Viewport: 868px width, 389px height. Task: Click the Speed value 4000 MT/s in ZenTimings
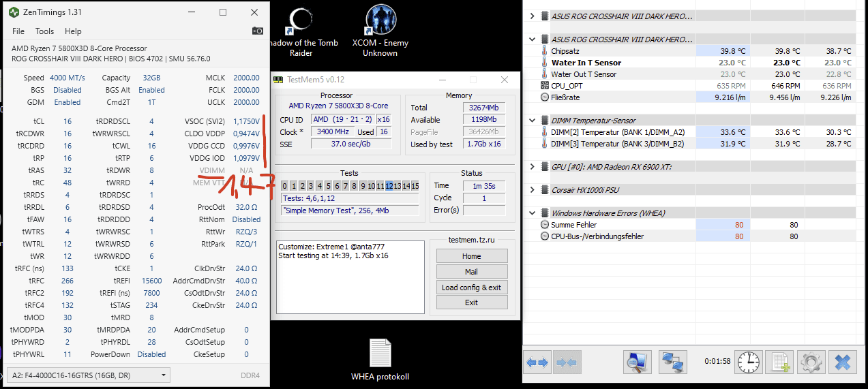tap(68, 78)
